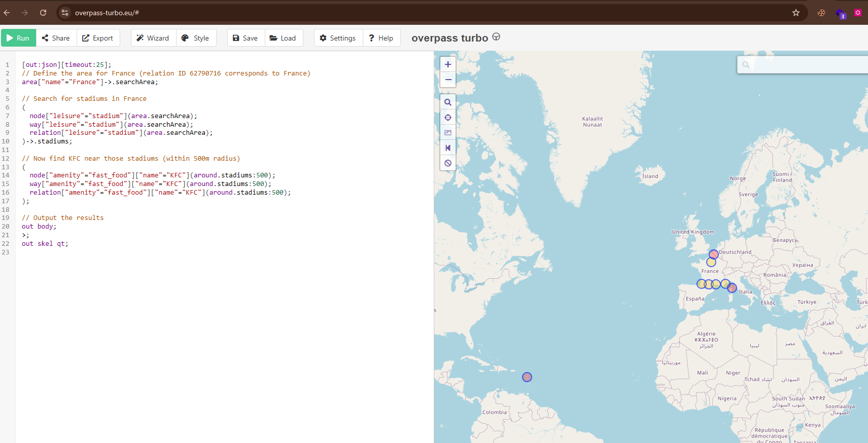Click the Colombia map label
This screenshot has height=443, width=868.
coord(495,413)
